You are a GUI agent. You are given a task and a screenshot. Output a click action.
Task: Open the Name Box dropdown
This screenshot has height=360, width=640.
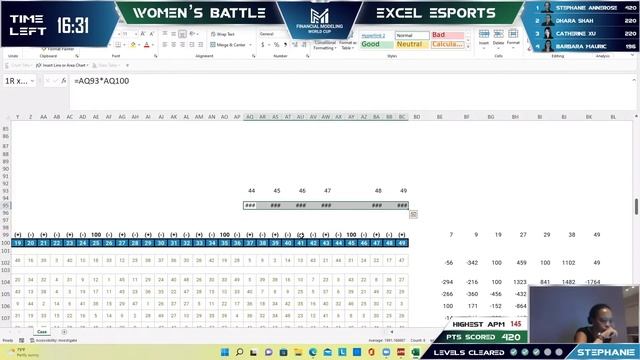pyautogui.click(x=32, y=81)
